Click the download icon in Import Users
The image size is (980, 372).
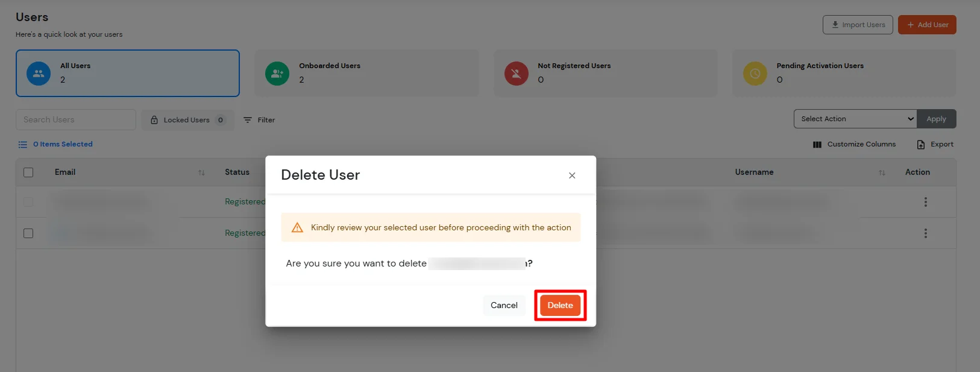coord(835,25)
